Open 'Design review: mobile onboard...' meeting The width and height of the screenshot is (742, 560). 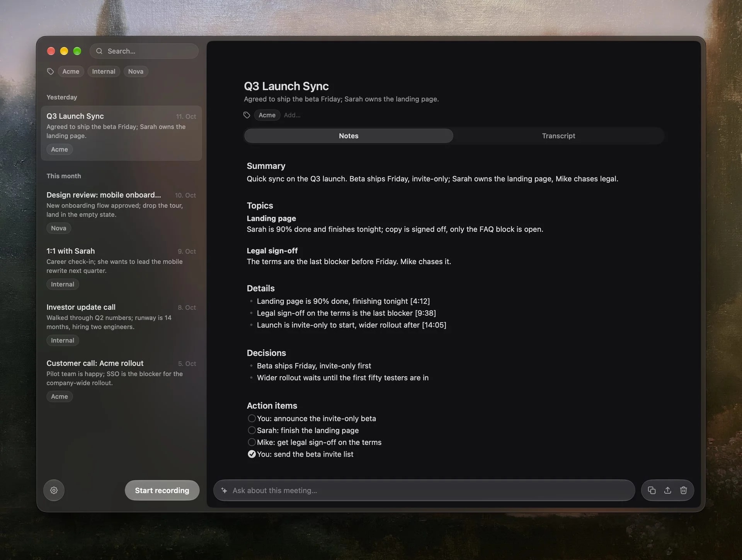pos(121,212)
